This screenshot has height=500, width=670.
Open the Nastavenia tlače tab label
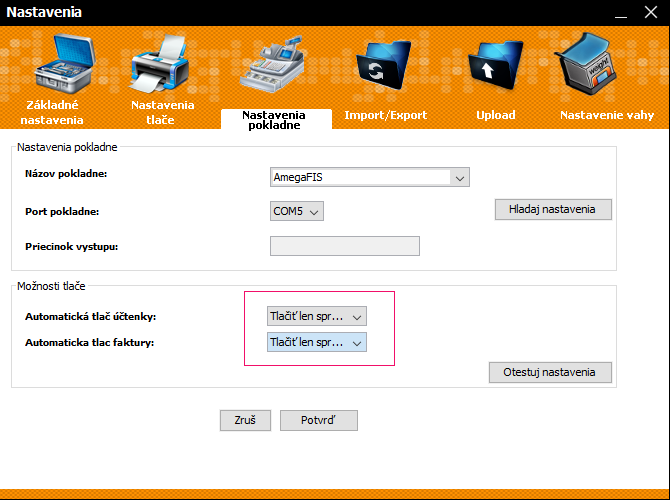[162, 112]
